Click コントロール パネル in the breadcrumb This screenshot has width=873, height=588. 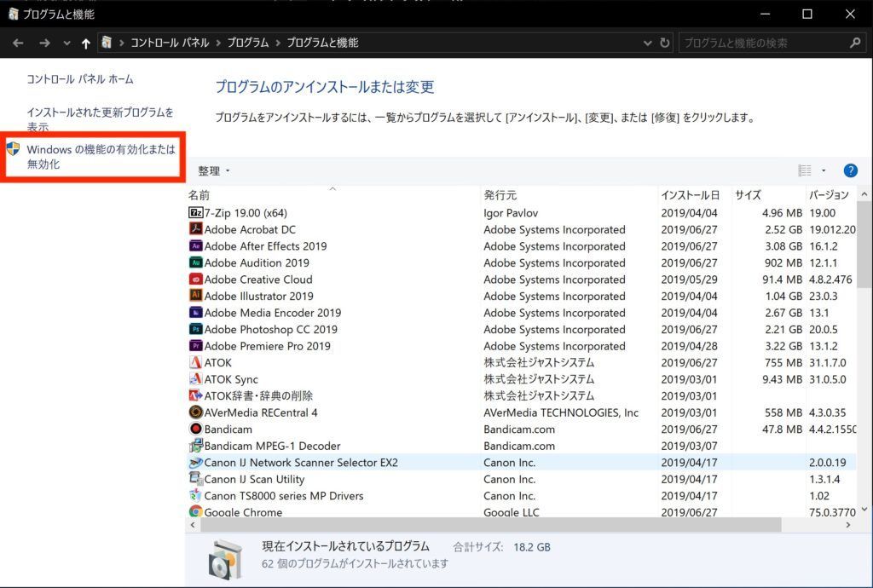tap(170, 43)
